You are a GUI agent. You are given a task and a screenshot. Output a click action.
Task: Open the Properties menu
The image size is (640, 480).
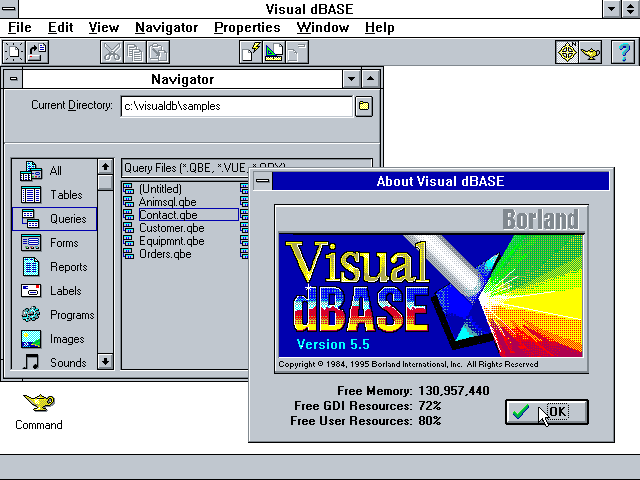pyautogui.click(x=247, y=28)
